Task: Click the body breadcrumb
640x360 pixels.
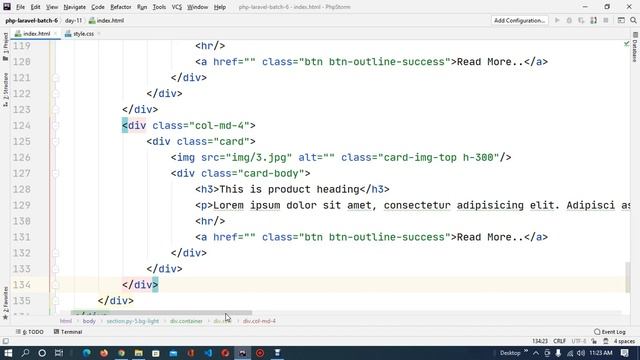Action: (x=89, y=321)
